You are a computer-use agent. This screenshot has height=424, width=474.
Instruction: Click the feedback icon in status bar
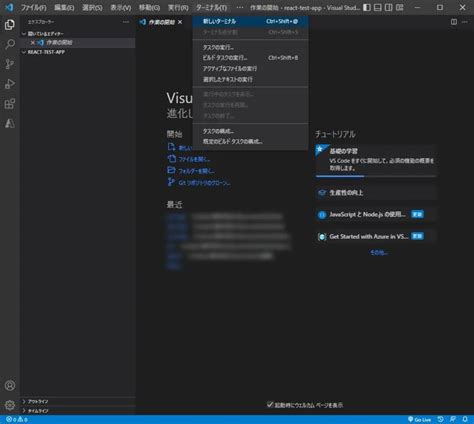[x=453, y=419]
